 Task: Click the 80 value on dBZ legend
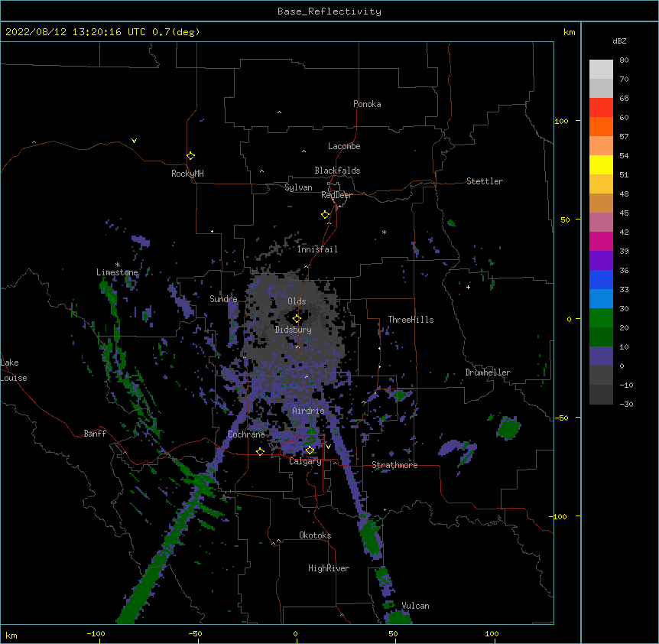[624, 60]
